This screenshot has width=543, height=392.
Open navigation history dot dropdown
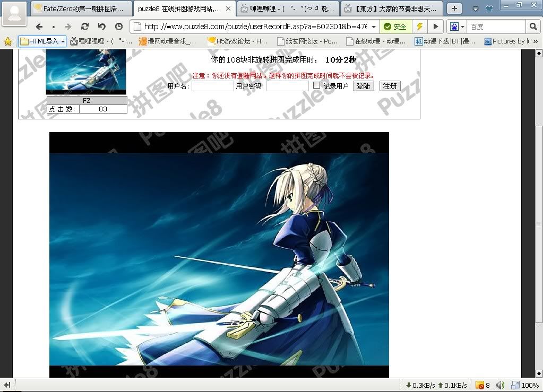coord(53,27)
